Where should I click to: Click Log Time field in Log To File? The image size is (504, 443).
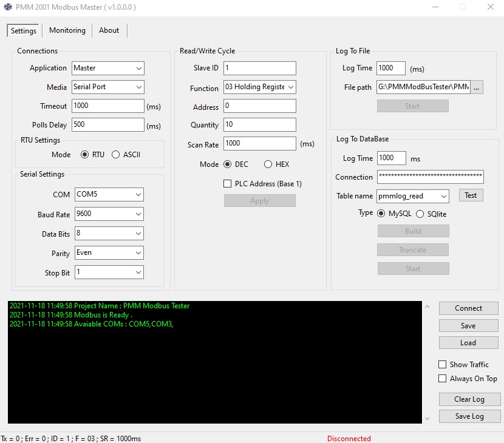coord(391,68)
